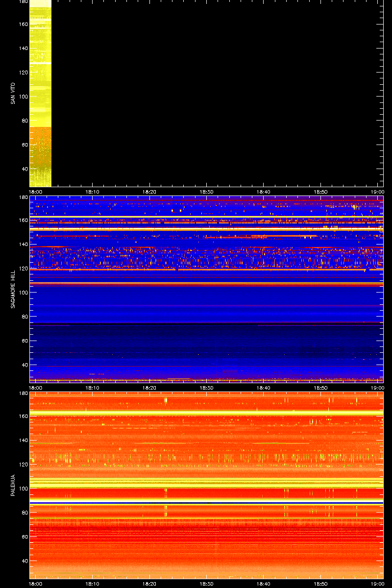Screen dimensions: 392x588
Task: Click the 18:20 time label under Palehua panel
Action: [x=149, y=584]
